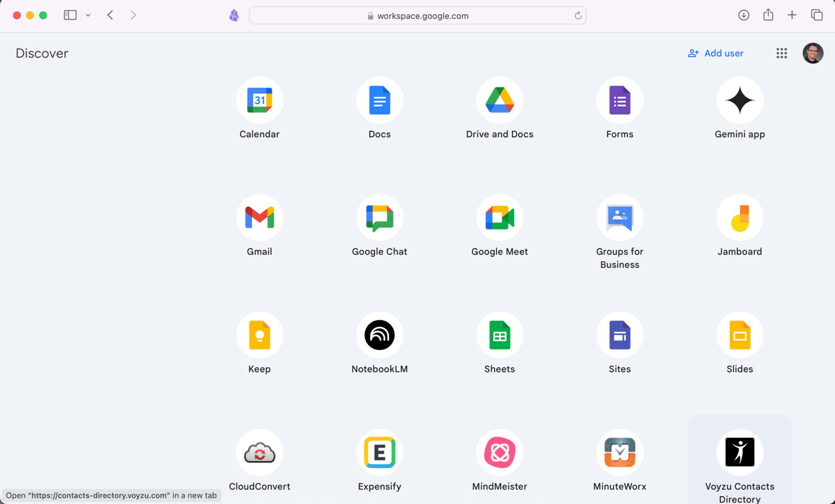Launch the Voyzu Contacts Directory icon
Viewport: 835px width, 504px height.
[739, 452]
